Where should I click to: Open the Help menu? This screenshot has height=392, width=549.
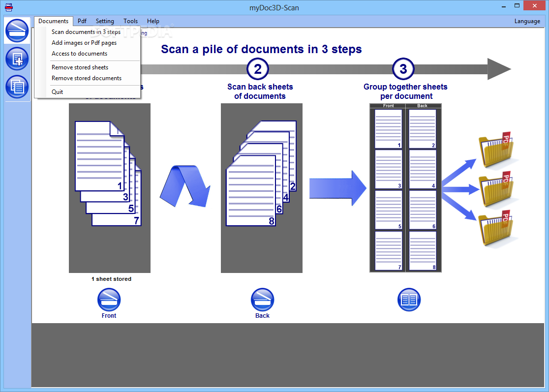(x=153, y=21)
